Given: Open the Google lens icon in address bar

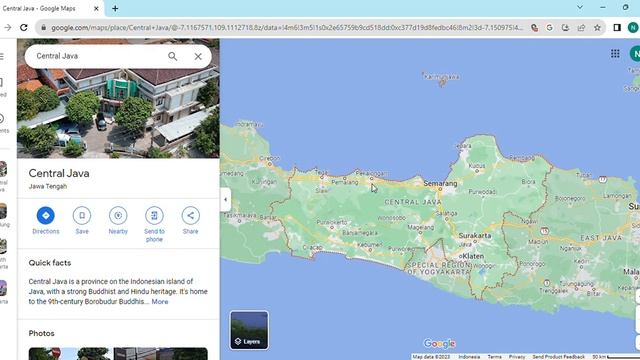Looking at the screenshot, I should pyautogui.click(x=549, y=28).
